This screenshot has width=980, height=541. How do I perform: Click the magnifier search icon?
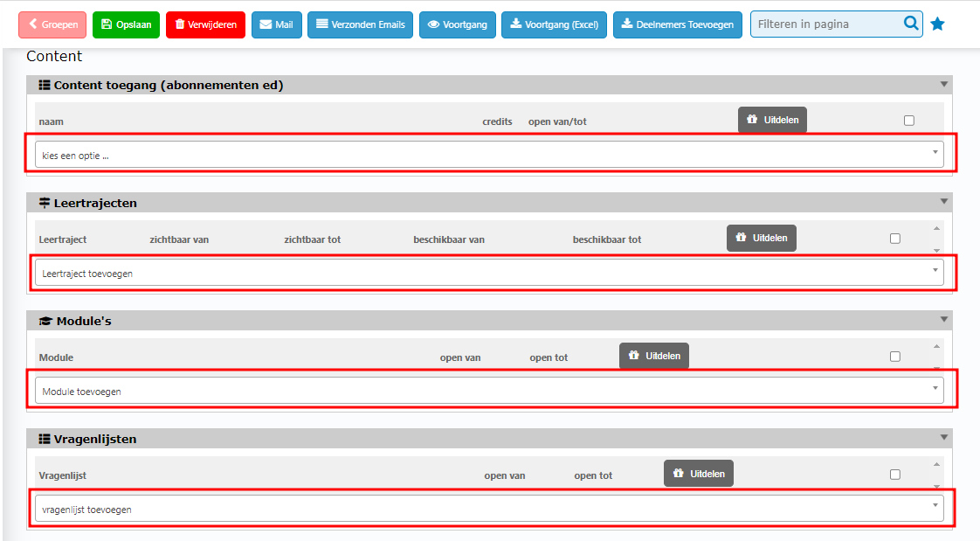click(x=910, y=24)
